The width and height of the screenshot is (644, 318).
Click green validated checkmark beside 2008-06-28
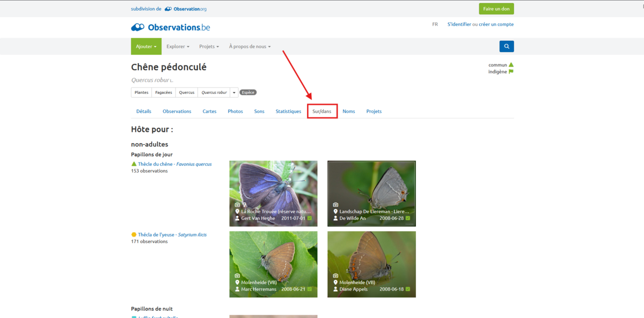tap(408, 218)
